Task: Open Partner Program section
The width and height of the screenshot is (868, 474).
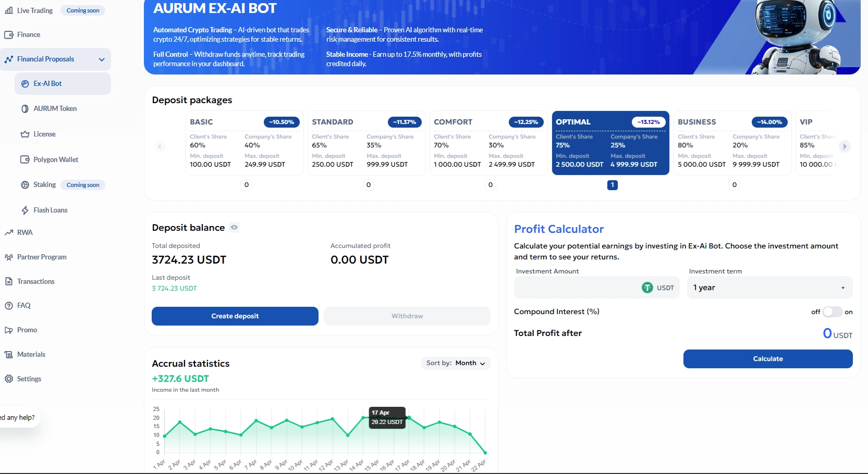Action: [35, 257]
